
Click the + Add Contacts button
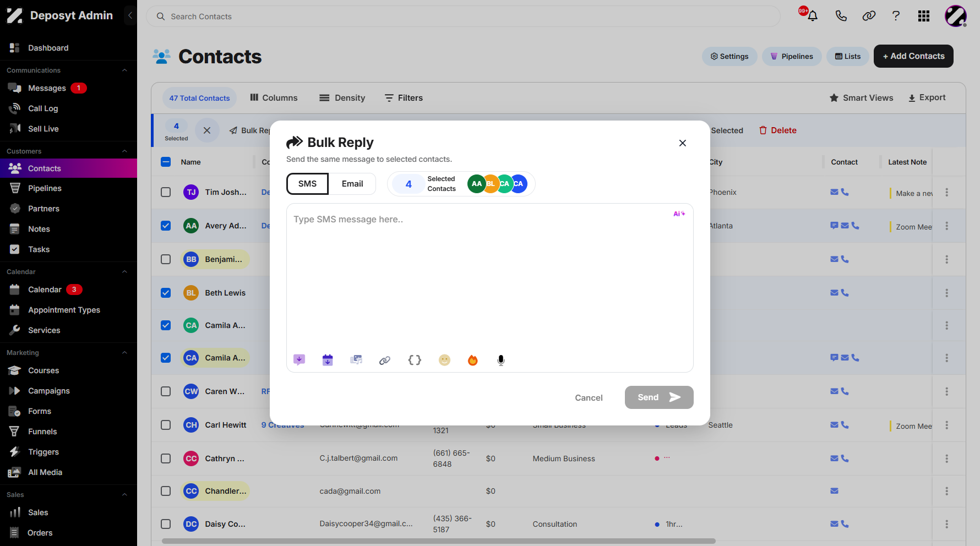point(913,56)
